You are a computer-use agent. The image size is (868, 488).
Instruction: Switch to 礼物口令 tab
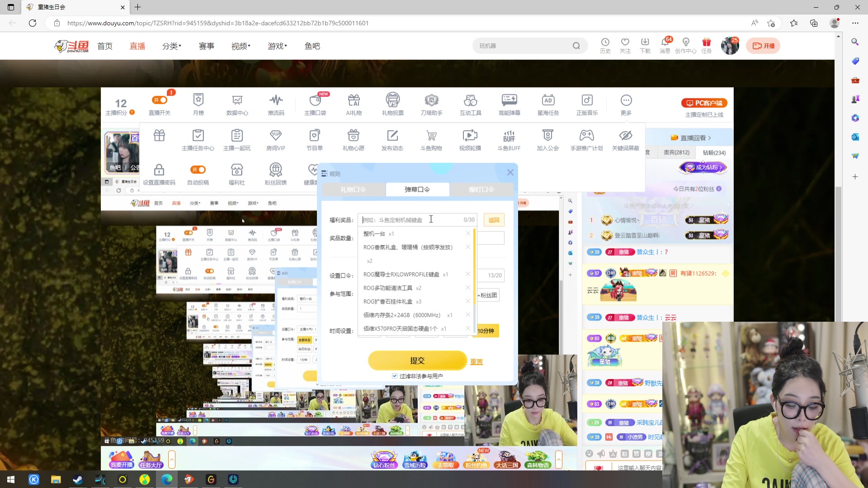coord(354,189)
